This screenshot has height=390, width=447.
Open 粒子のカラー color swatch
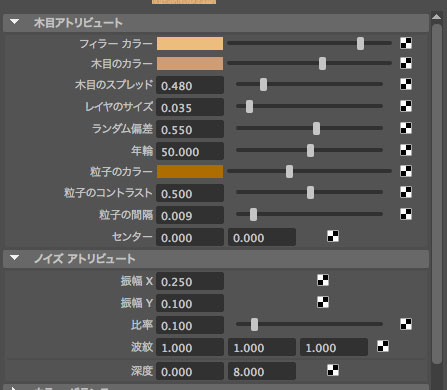[190, 171]
